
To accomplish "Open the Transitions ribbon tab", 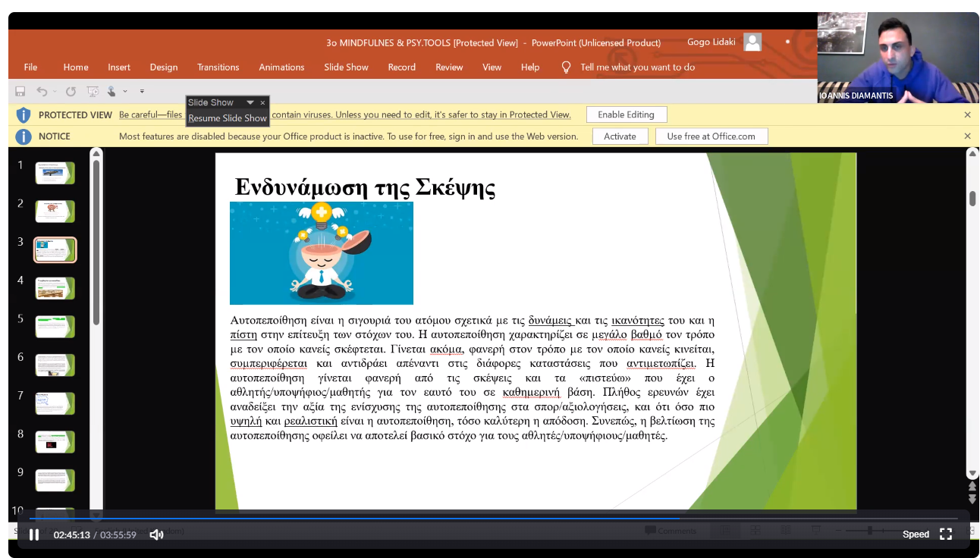I will [218, 67].
